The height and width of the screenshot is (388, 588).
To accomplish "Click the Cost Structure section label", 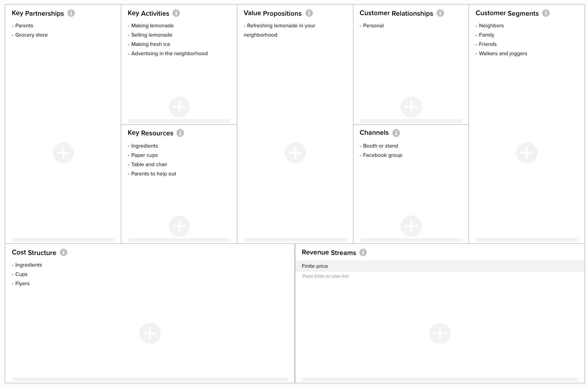I will (34, 252).
